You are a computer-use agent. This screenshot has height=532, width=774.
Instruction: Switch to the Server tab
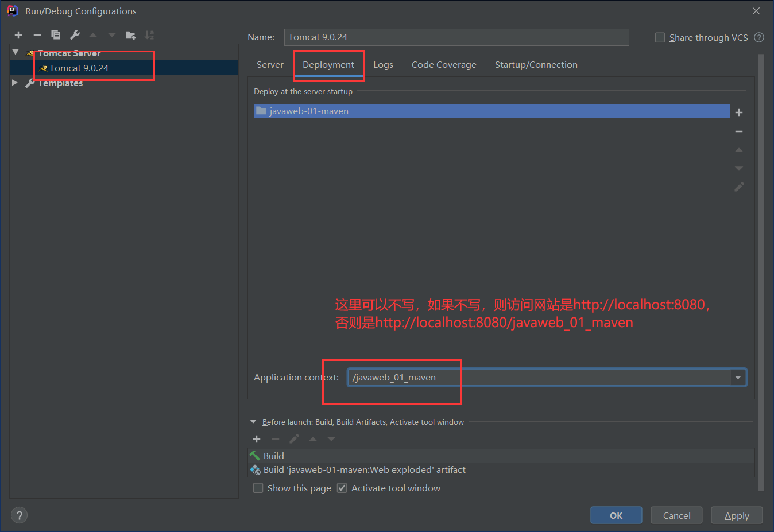[270, 64]
